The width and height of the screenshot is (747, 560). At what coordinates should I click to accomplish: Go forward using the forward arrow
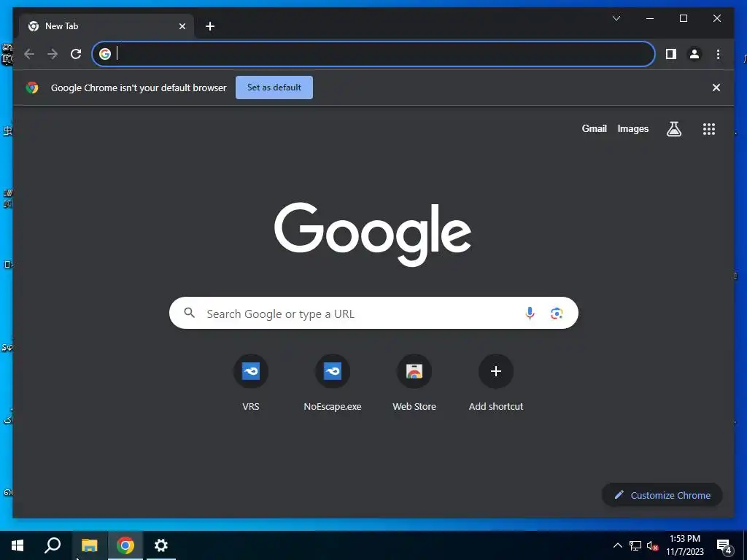(53, 54)
